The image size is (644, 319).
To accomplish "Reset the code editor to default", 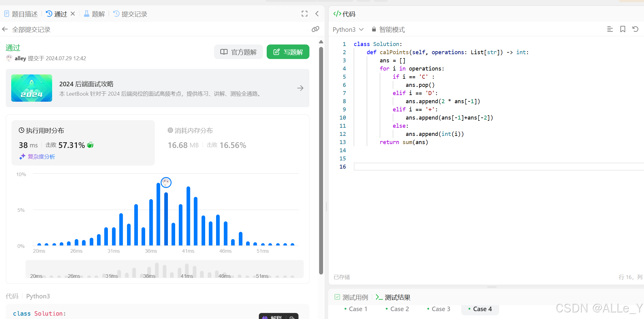I will pyautogui.click(x=635, y=29).
